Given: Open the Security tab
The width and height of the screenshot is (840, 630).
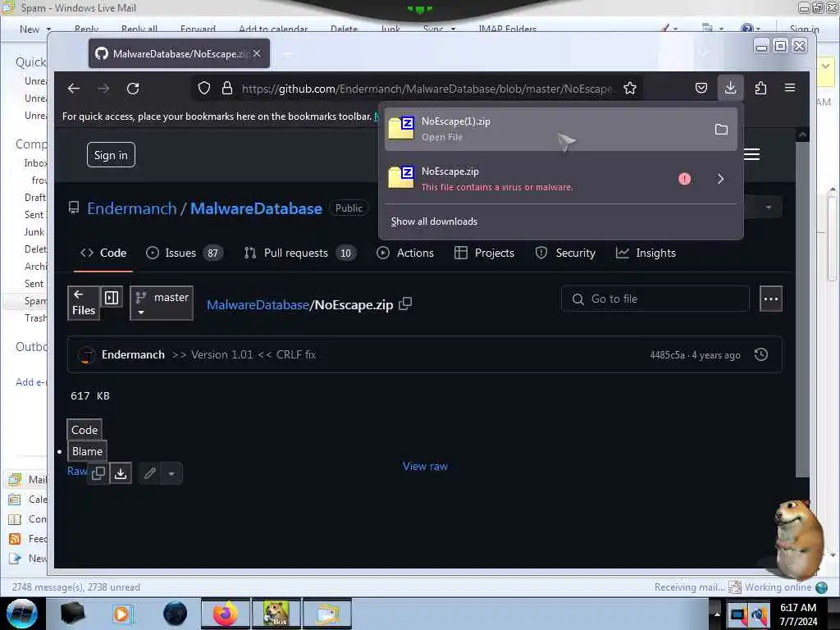Looking at the screenshot, I should [x=565, y=253].
